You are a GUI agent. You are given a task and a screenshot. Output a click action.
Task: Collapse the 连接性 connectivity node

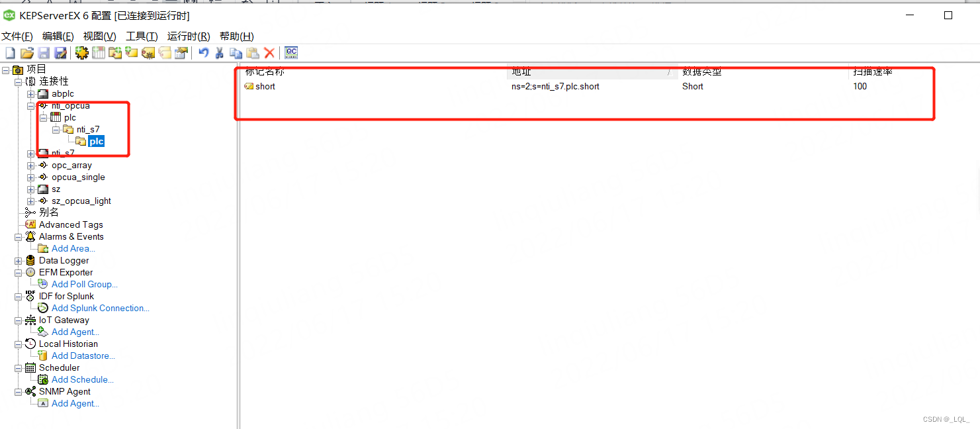[x=19, y=81]
